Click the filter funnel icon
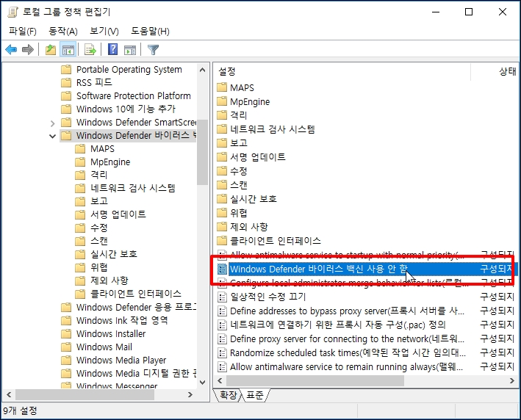Screen dimensions: 521x420 pos(153,50)
